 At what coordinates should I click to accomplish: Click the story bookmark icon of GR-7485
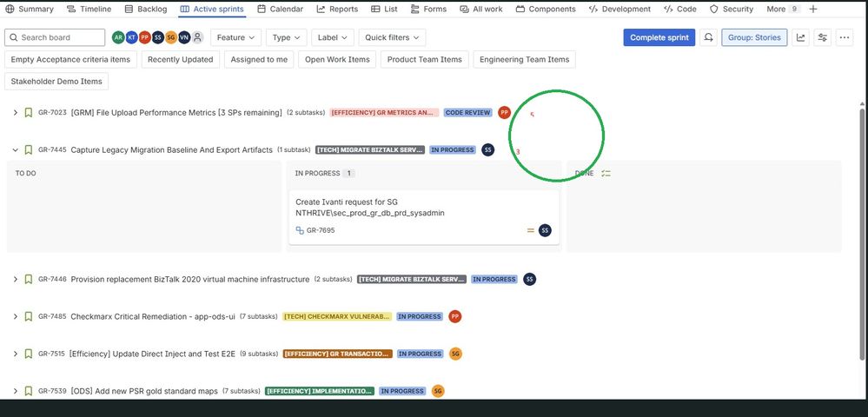pyautogui.click(x=28, y=316)
